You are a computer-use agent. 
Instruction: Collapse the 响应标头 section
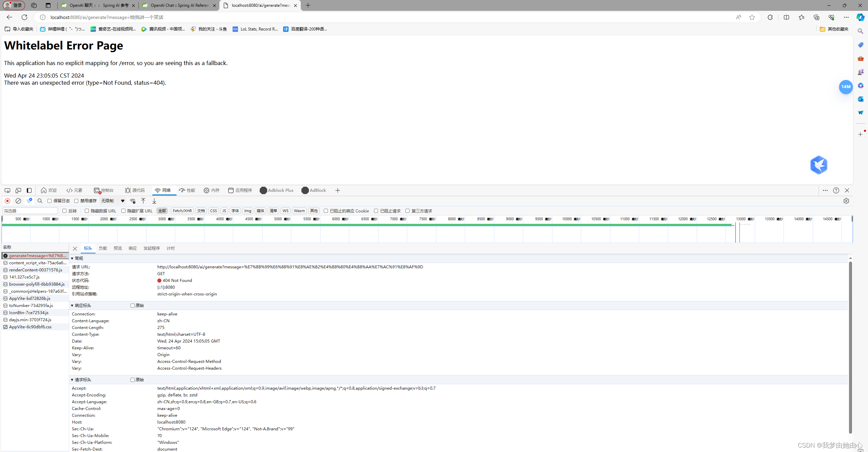pos(72,306)
